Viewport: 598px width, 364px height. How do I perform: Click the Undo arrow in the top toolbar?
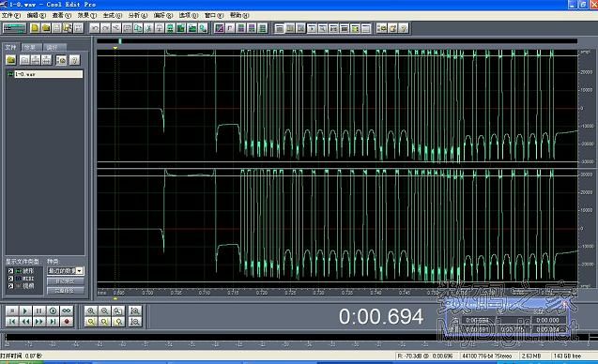[x=95, y=28]
